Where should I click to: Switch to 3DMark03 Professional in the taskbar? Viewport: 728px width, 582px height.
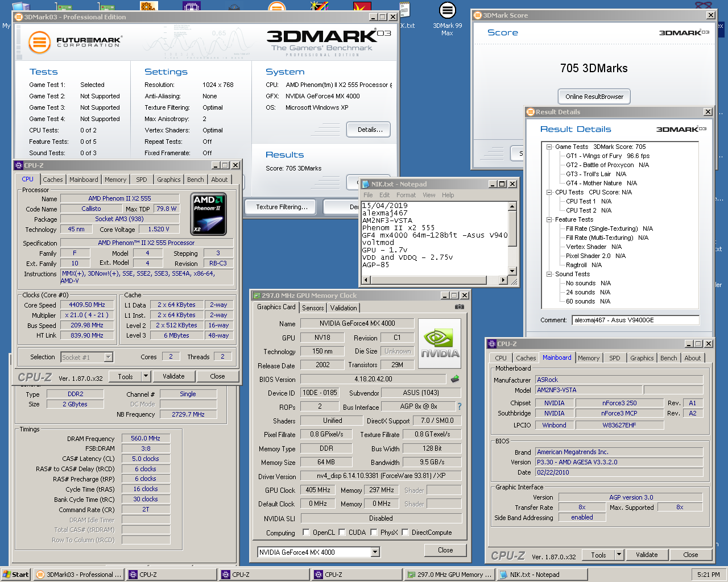(x=78, y=575)
